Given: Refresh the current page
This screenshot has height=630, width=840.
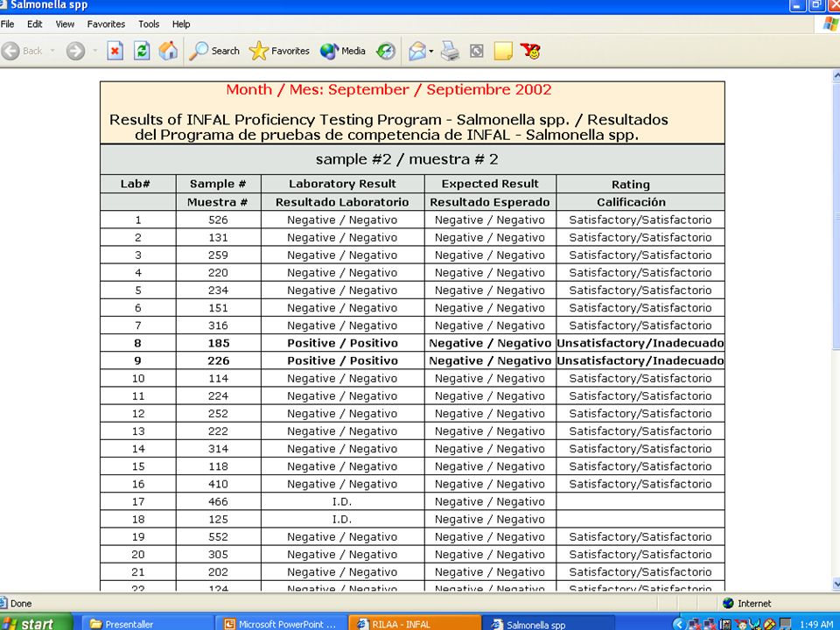Looking at the screenshot, I should click(142, 51).
